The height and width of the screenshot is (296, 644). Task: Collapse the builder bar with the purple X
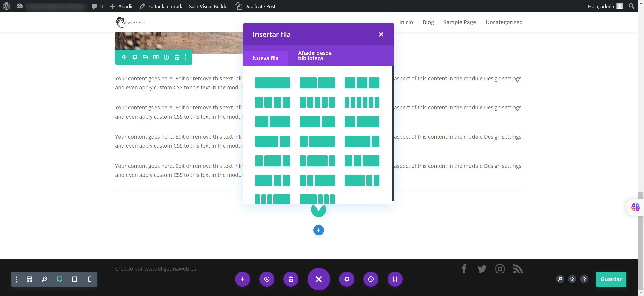click(x=319, y=279)
